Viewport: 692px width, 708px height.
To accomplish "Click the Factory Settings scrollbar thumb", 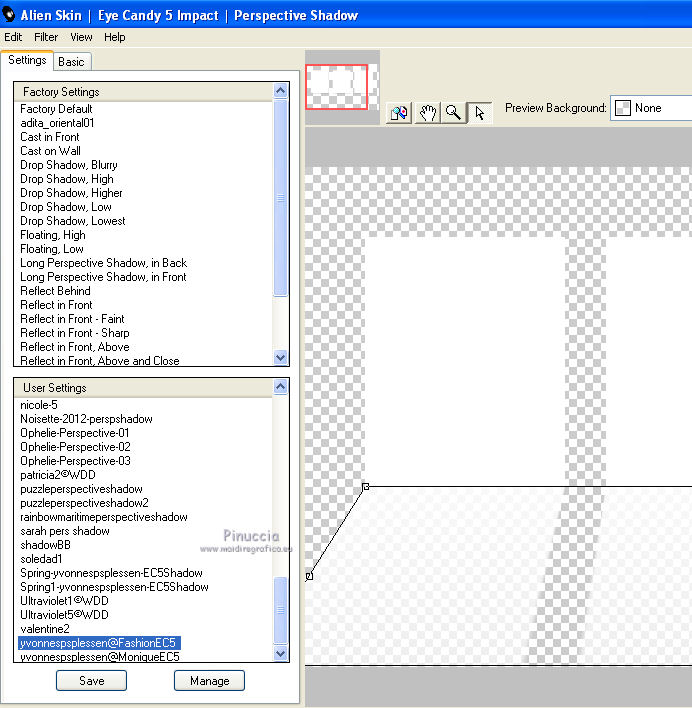I will 280,198.
